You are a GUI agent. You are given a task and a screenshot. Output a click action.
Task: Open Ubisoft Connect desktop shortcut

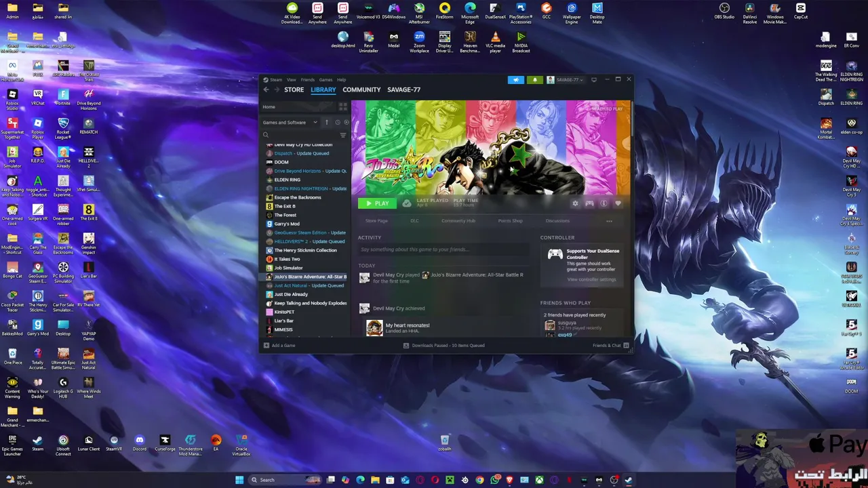[x=63, y=445]
